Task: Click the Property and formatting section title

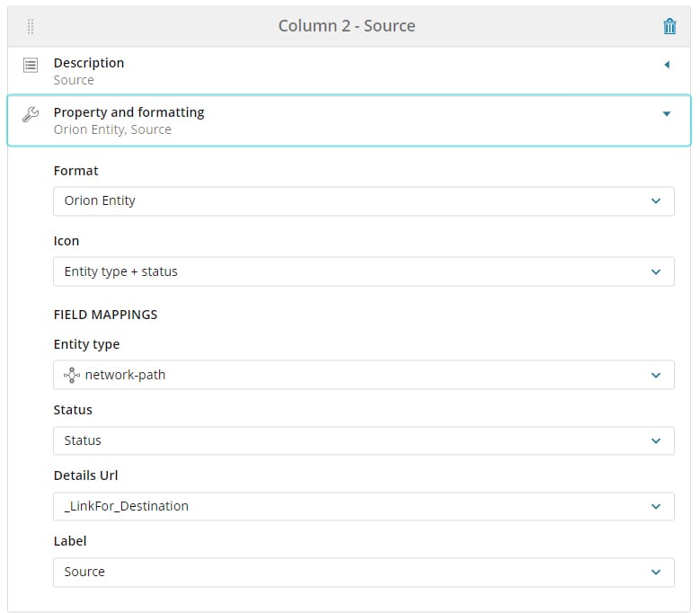Action: point(128,112)
